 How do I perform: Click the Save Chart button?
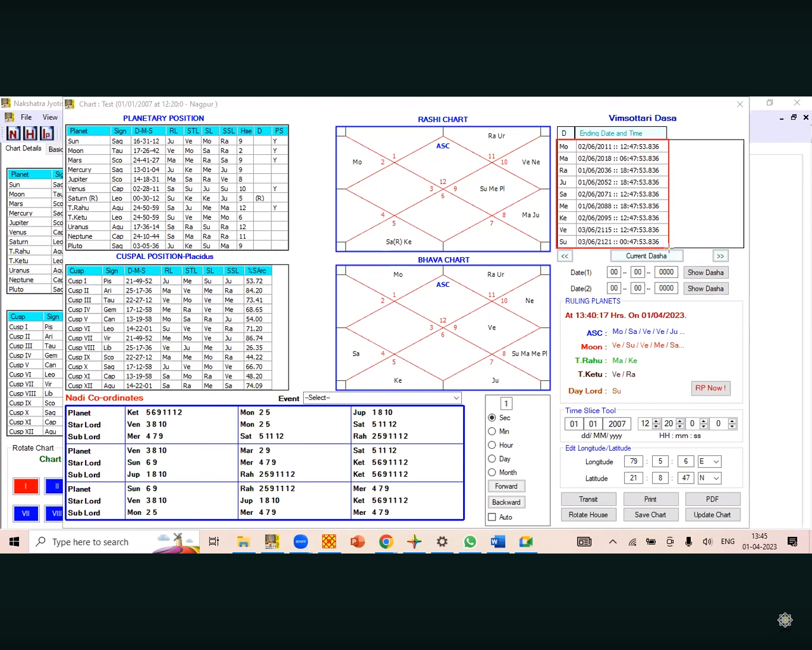(x=650, y=515)
